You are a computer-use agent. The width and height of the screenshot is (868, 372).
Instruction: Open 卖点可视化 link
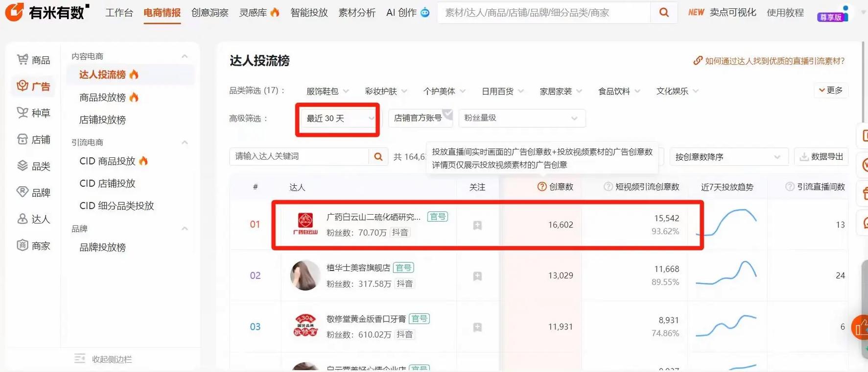(733, 13)
